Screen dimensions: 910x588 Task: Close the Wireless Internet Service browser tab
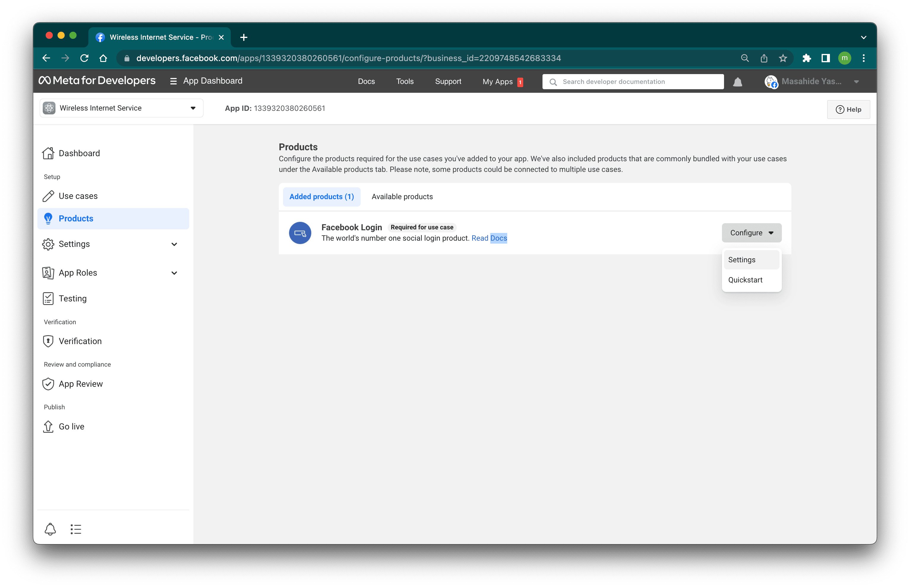(221, 37)
